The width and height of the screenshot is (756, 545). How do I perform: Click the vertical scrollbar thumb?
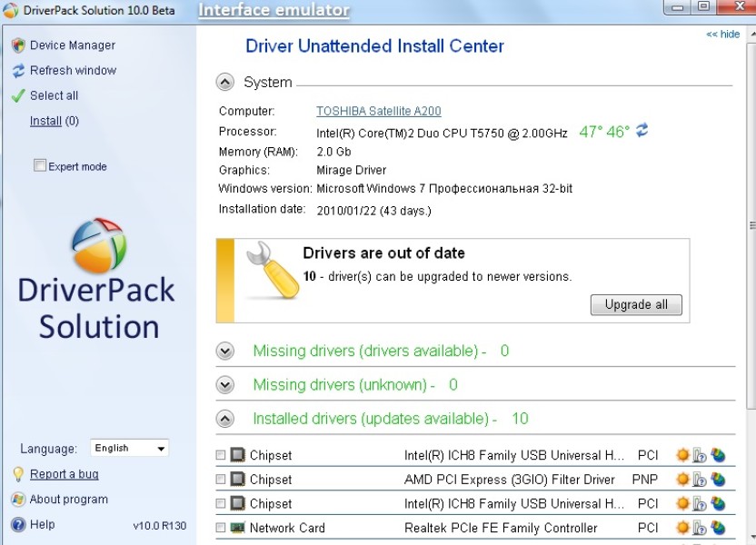click(x=752, y=225)
